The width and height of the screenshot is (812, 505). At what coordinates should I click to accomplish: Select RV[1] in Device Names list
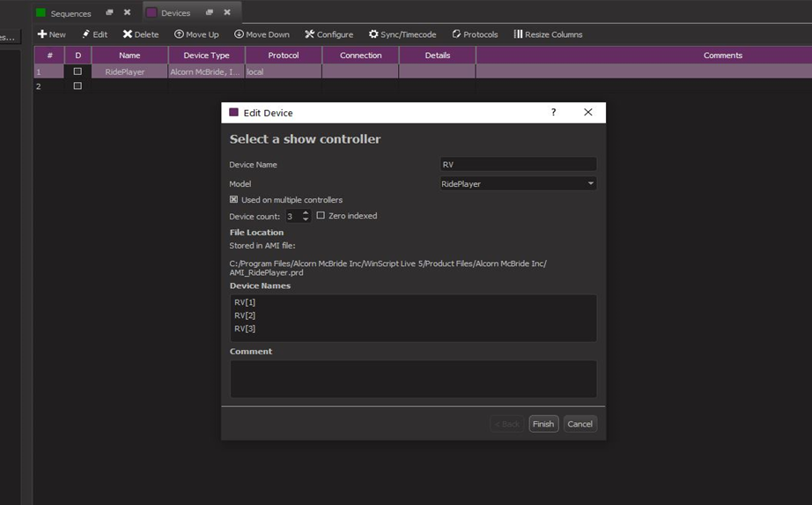pyautogui.click(x=245, y=302)
